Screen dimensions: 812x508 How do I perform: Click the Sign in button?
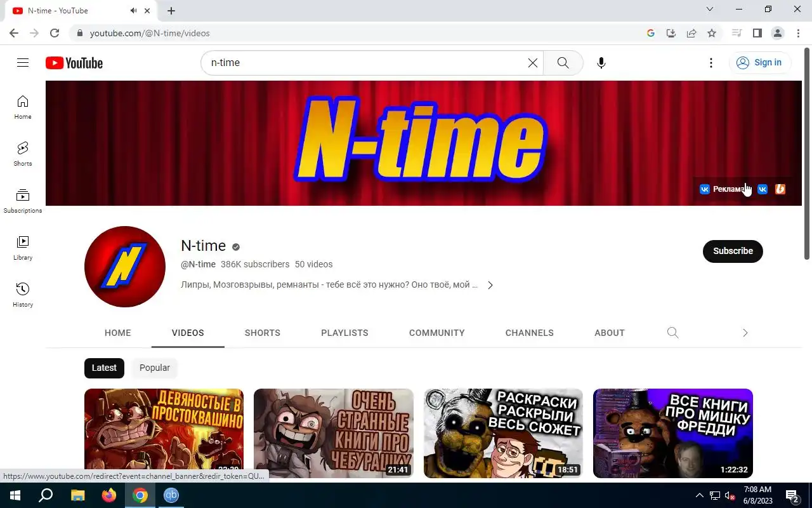(x=759, y=62)
